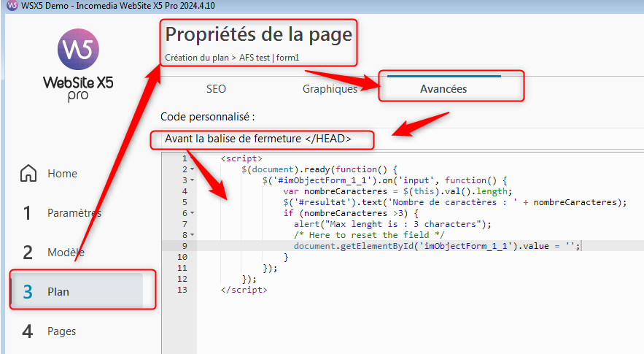The height and width of the screenshot is (354, 644).
Task: Collapse code fold arrow on line 8
Action: pos(192,235)
